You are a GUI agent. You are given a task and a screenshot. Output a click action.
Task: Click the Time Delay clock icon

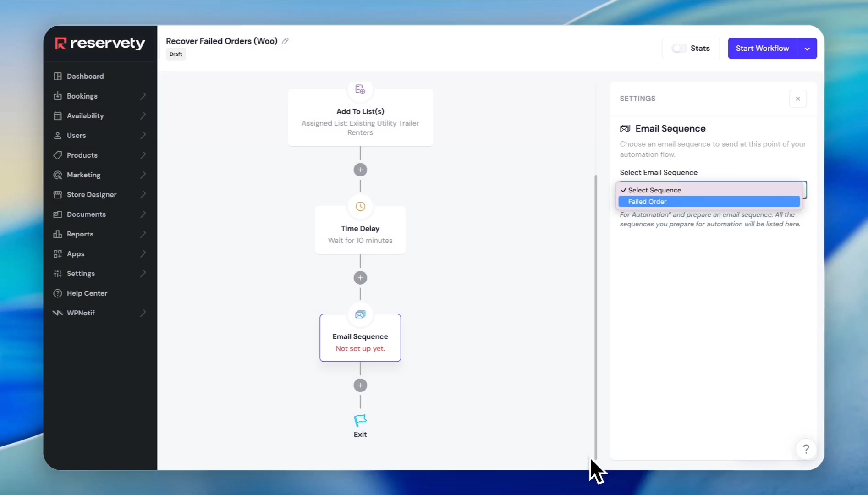[x=360, y=206]
